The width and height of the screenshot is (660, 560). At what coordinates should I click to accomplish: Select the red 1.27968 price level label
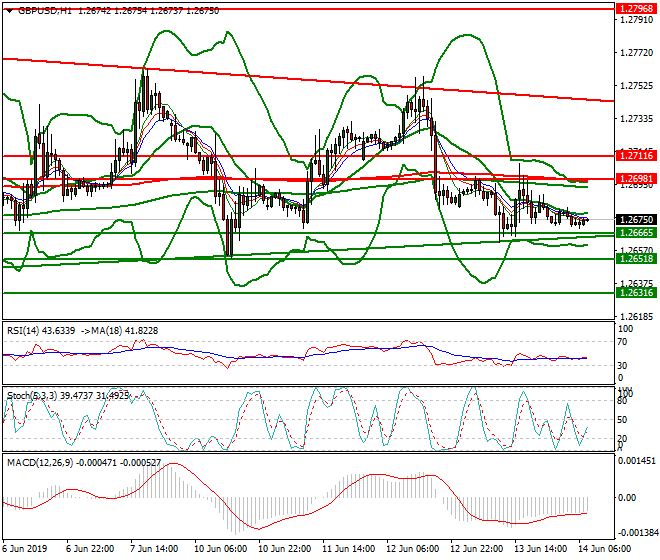pyautogui.click(x=636, y=8)
